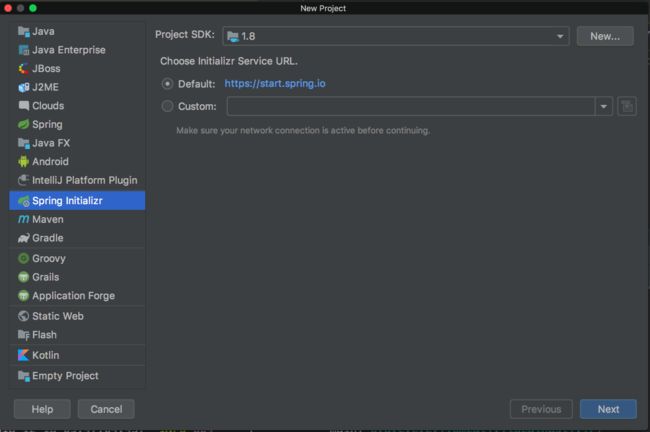Click the Application Forge icon
The height and width of the screenshot is (432, 650).
coord(24,296)
